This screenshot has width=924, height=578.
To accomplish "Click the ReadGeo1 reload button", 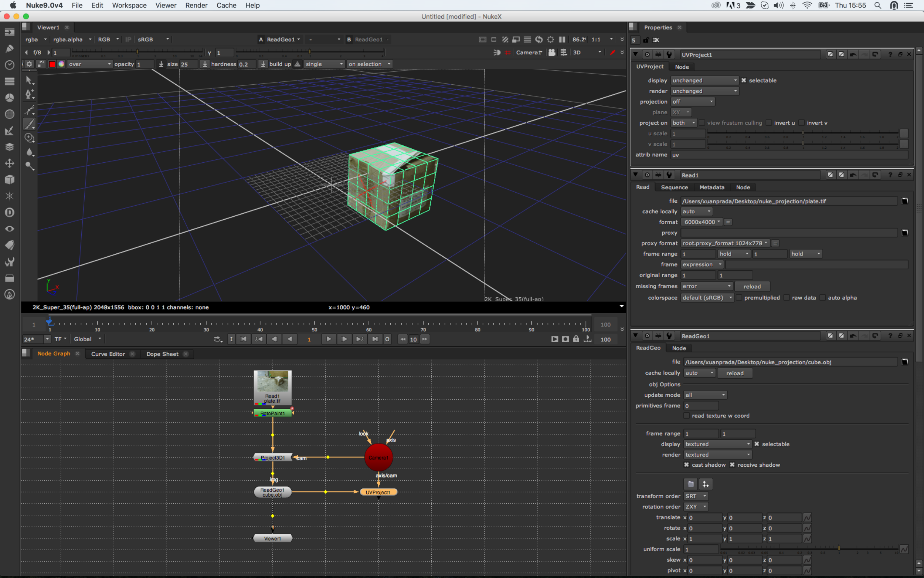I will [734, 373].
